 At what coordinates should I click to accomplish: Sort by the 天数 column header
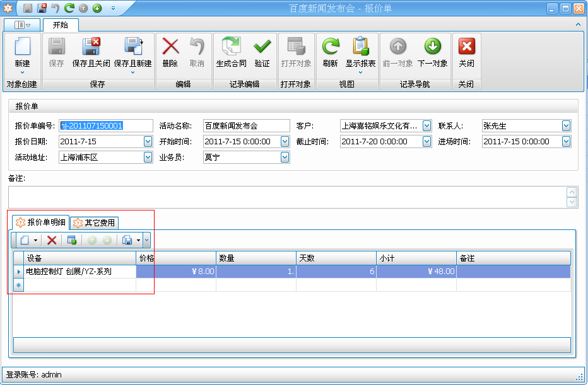[x=336, y=258]
